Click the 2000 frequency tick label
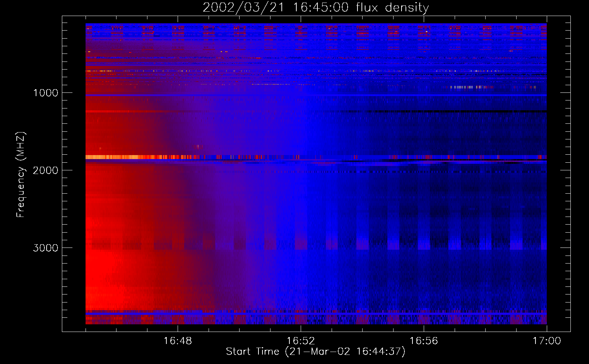Viewport: 589px width, 364px height. (x=46, y=170)
